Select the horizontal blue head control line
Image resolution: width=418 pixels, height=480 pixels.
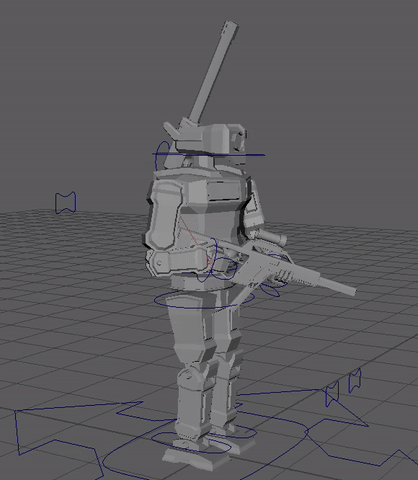pos(209,155)
